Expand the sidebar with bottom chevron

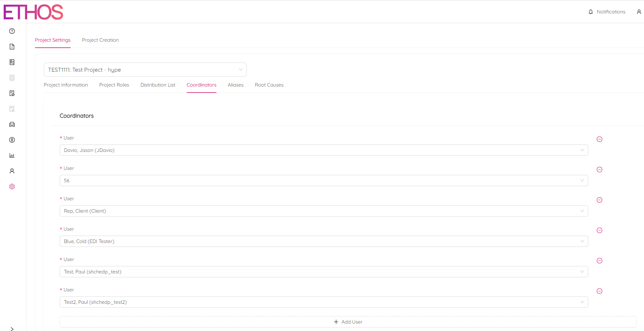12,329
